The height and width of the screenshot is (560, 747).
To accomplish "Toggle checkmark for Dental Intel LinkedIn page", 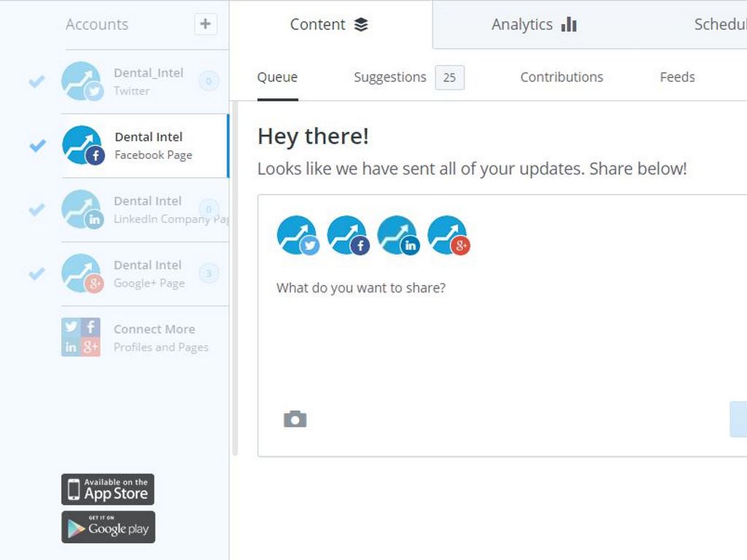I will click(x=36, y=209).
